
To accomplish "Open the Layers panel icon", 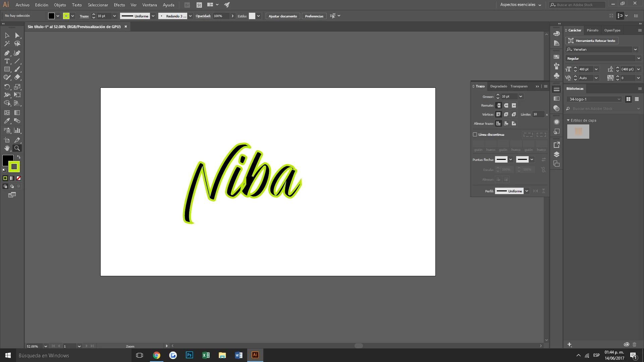I will [x=556, y=155].
